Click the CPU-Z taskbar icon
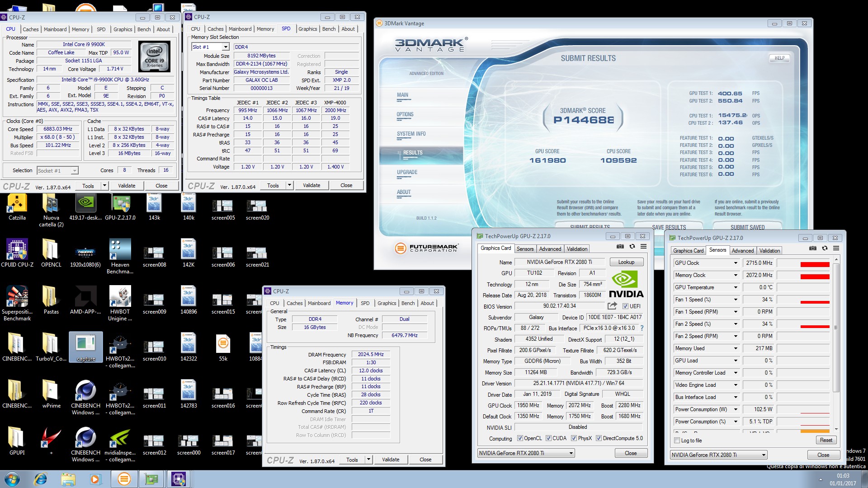The height and width of the screenshot is (488, 868). [179, 479]
